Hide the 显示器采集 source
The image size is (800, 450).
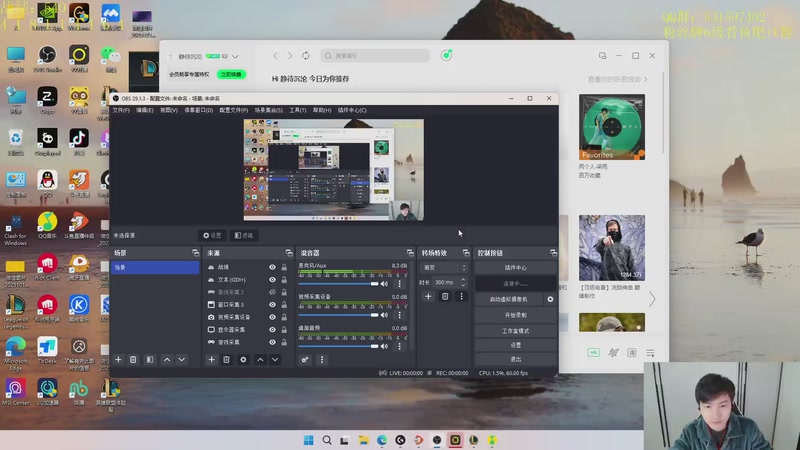pyautogui.click(x=272, y=330)
